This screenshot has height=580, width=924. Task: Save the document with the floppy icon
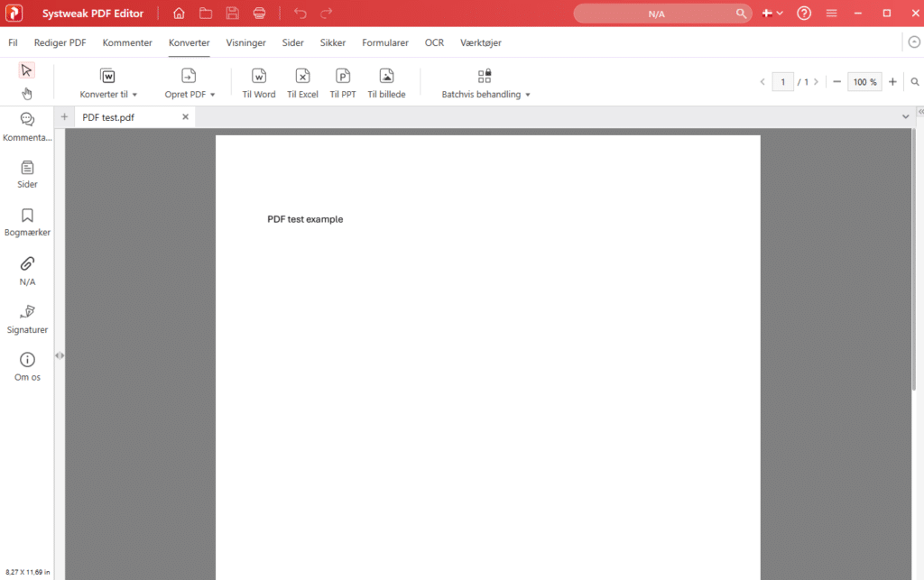232,13
